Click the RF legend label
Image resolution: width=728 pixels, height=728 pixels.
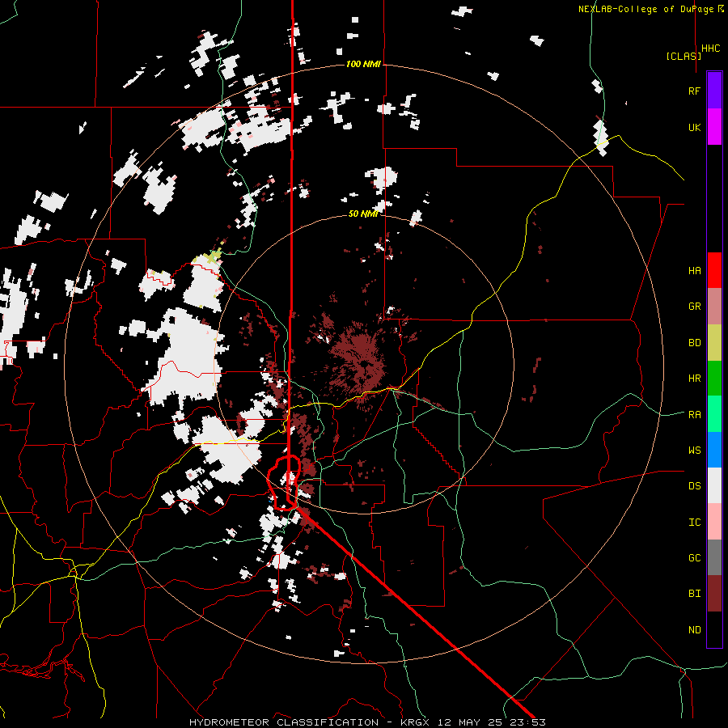(x=694, y=91)
